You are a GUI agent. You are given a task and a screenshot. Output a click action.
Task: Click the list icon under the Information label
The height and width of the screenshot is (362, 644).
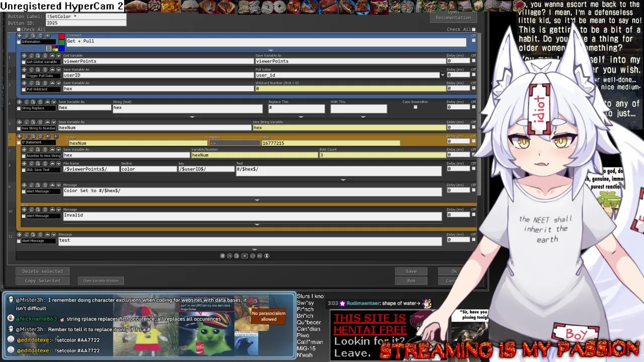49,48
